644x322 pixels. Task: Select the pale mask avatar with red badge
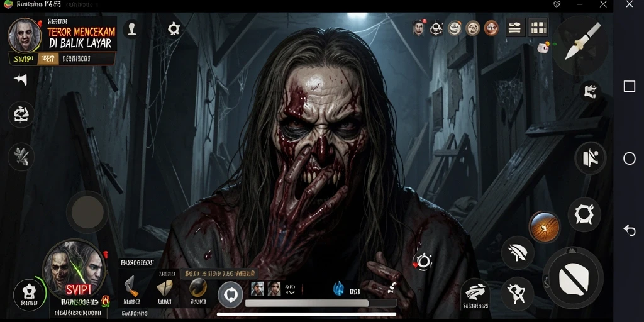point(418,28)
